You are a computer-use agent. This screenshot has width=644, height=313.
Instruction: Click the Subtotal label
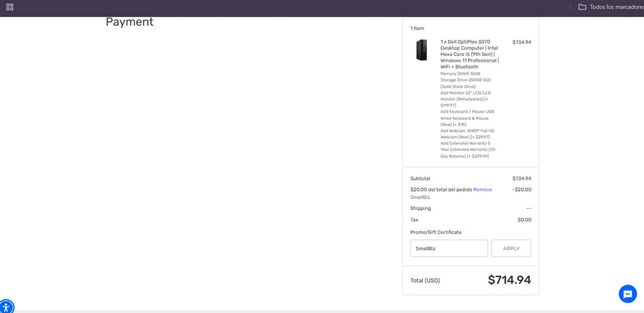click(420, 178)
